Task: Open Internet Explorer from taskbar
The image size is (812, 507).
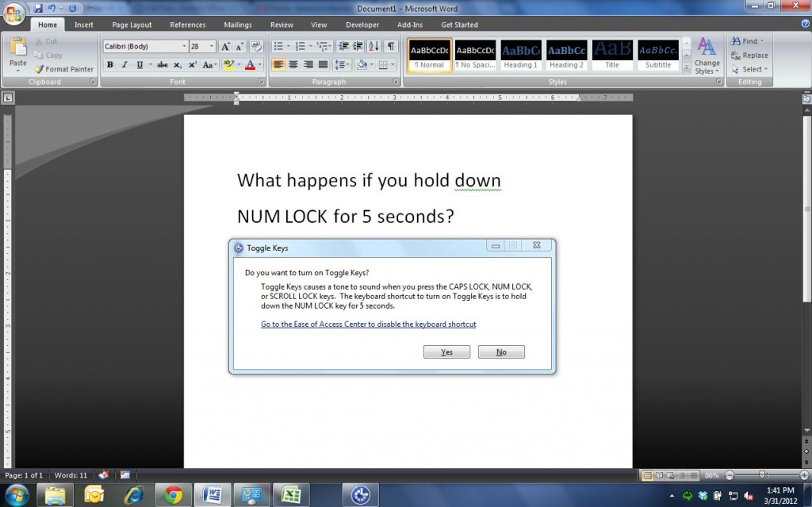Action: (x=134, y=496)
